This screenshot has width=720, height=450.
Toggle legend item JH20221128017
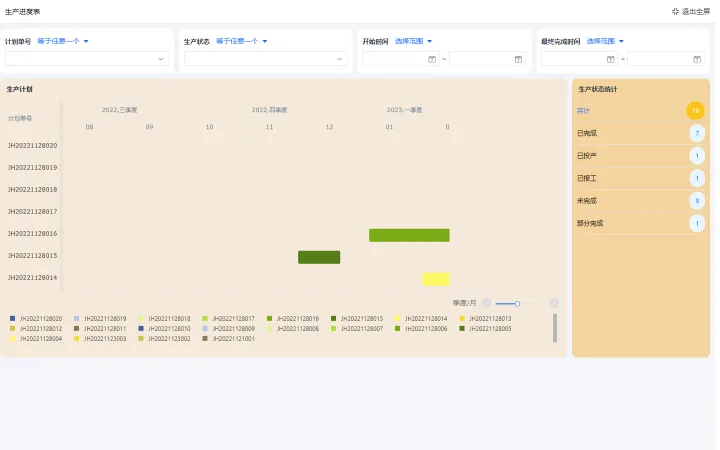click(229, 319)
